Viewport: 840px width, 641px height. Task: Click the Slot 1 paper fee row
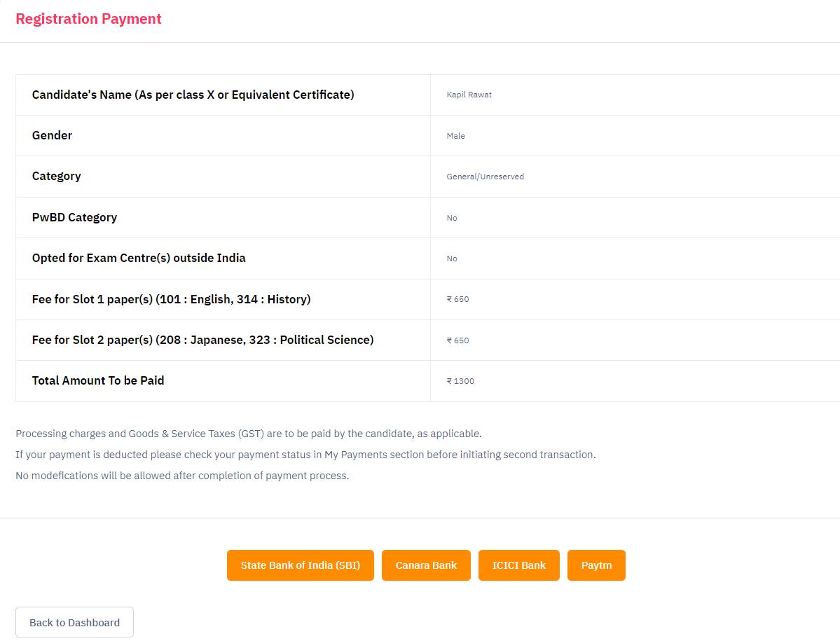171,299
